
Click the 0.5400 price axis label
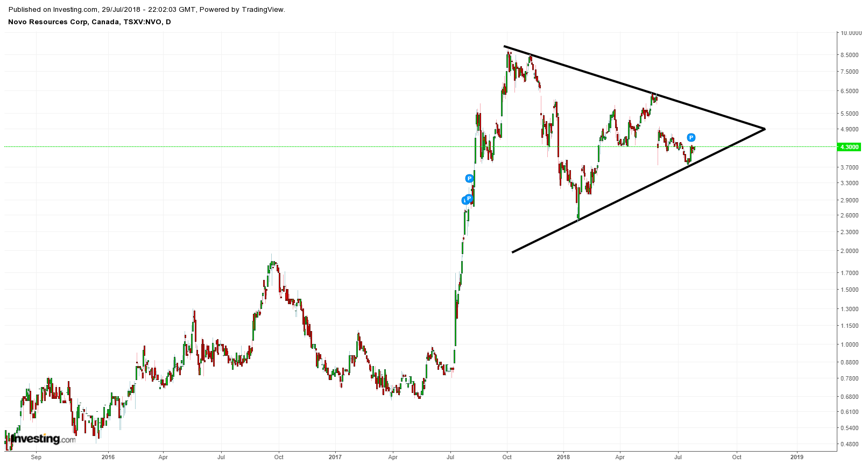click(849, 428)
